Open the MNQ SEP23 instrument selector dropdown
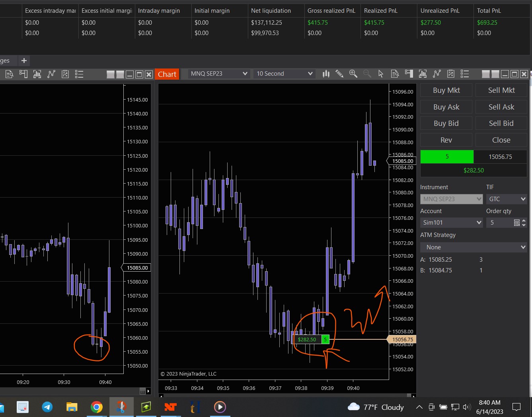 [219, 74]
